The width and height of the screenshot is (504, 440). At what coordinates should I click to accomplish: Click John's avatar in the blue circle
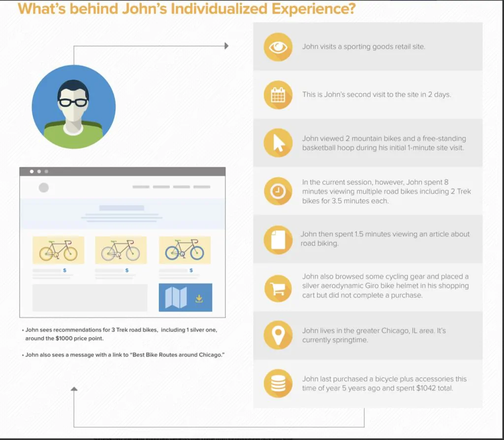pos(74,107)
